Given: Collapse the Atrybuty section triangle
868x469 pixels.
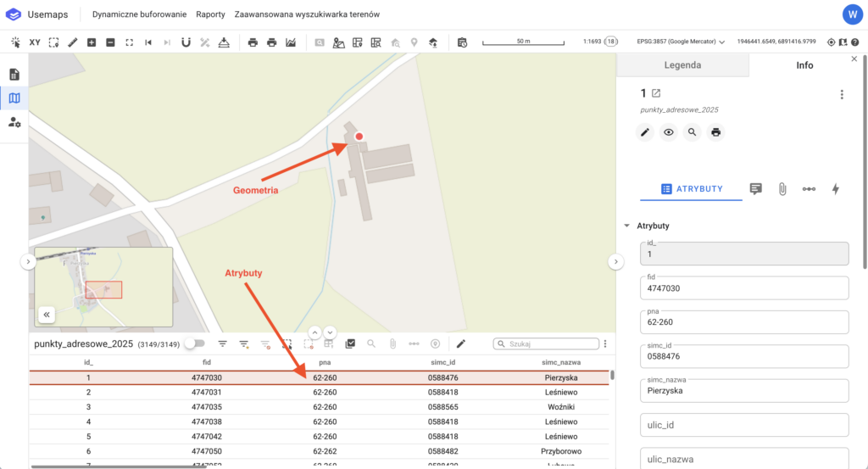Looking at the screenshot, I should pos(626,226).
